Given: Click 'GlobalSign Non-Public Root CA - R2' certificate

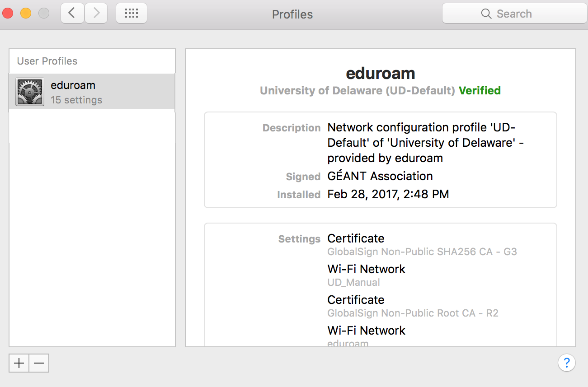Looking at the screenshot, I should [x=413, y=313].
